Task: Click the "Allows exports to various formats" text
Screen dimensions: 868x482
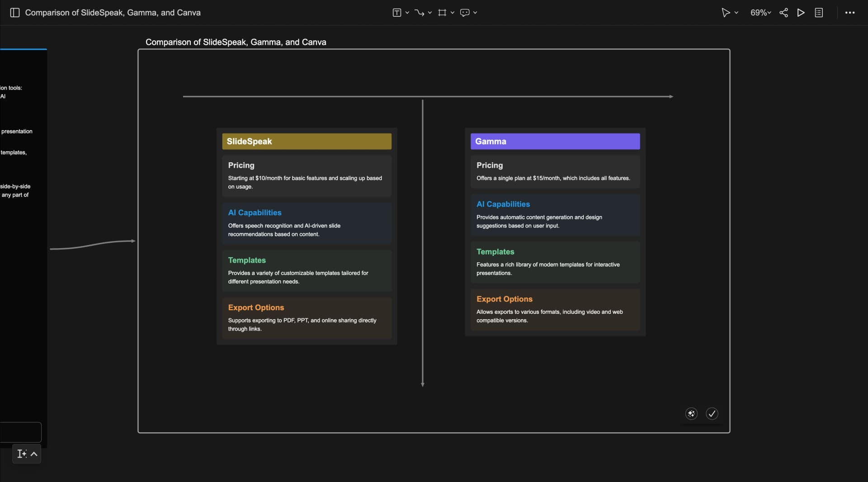Action: click(x=550, y=316)
